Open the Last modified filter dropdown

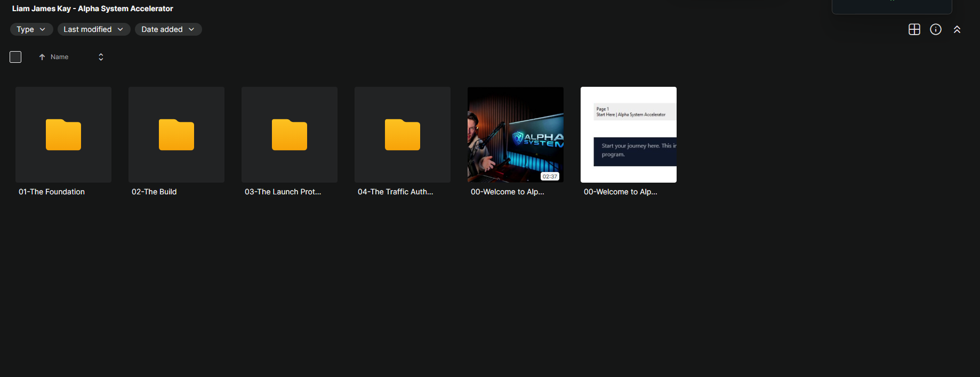coord(94,29)
